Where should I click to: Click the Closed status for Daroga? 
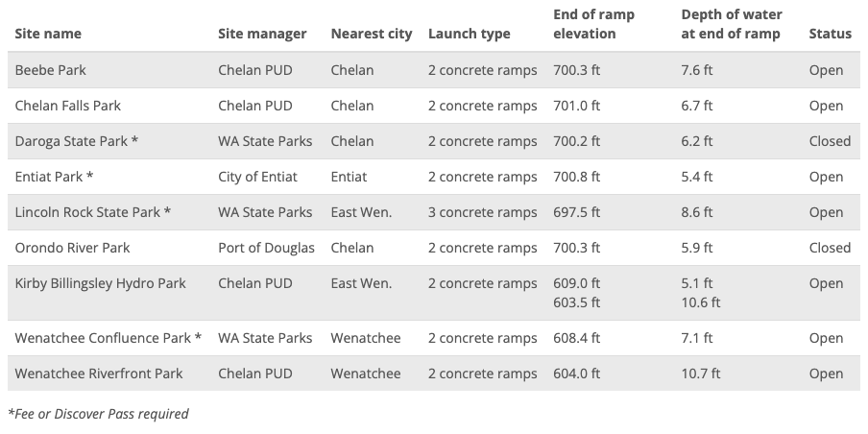[830, 141]
